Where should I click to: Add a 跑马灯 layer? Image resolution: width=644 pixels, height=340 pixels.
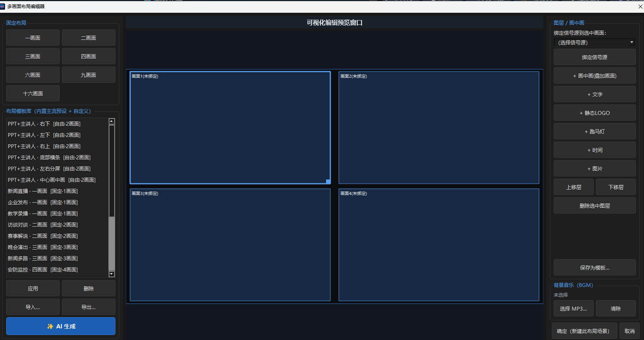(594, 131)
